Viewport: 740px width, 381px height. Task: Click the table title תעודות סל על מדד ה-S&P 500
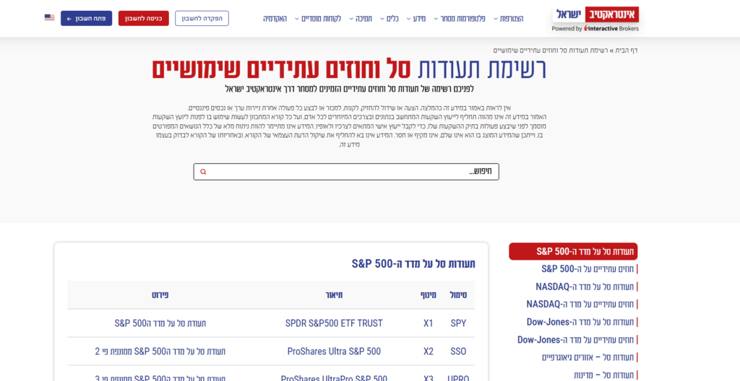point(413,264)
